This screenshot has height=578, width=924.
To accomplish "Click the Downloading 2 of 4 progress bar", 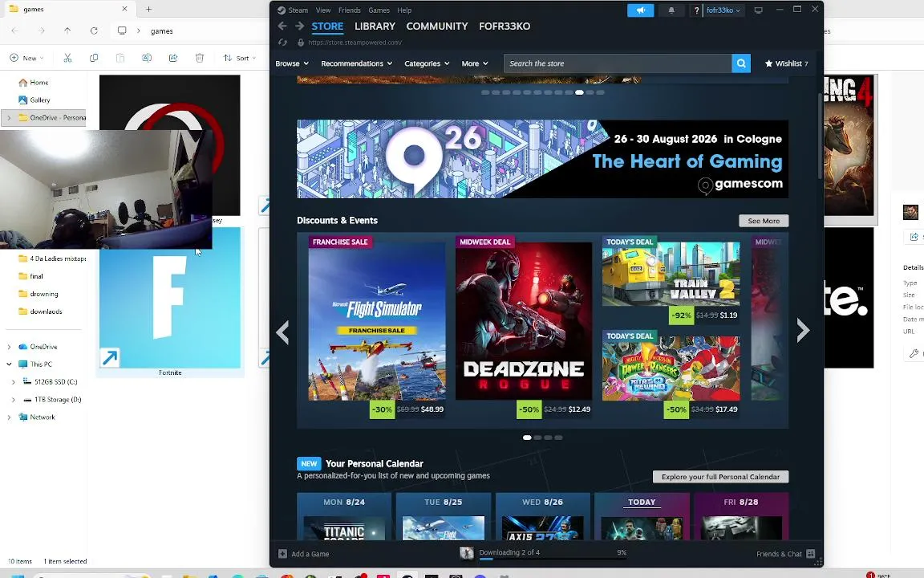I will [552, 559].
